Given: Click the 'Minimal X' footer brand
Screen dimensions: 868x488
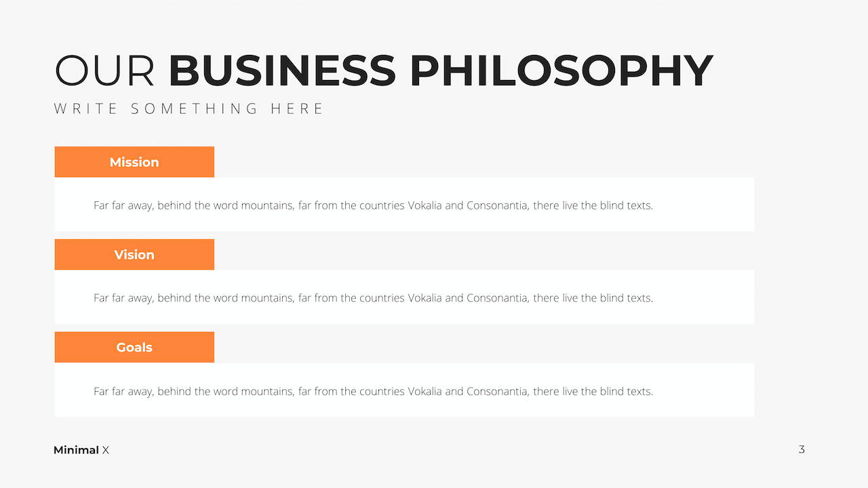Looking at the screenshot, I should 81,450.
